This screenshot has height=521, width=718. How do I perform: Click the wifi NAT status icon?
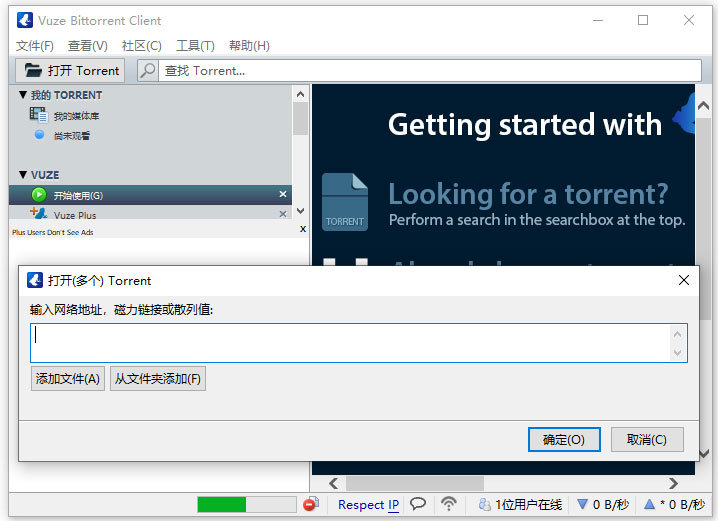(x=449, y=504)
